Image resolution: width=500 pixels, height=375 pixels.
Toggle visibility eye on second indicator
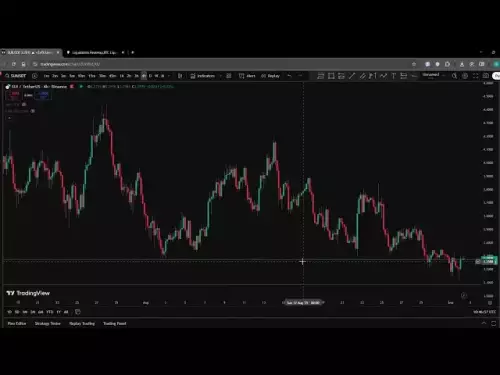click(x=33, y=111)
